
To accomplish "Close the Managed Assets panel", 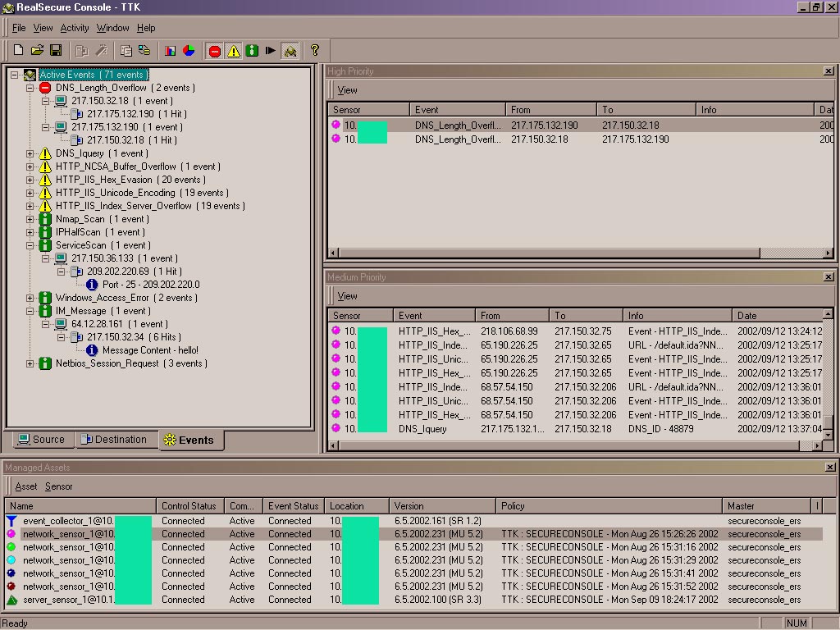I will [830, 467].
